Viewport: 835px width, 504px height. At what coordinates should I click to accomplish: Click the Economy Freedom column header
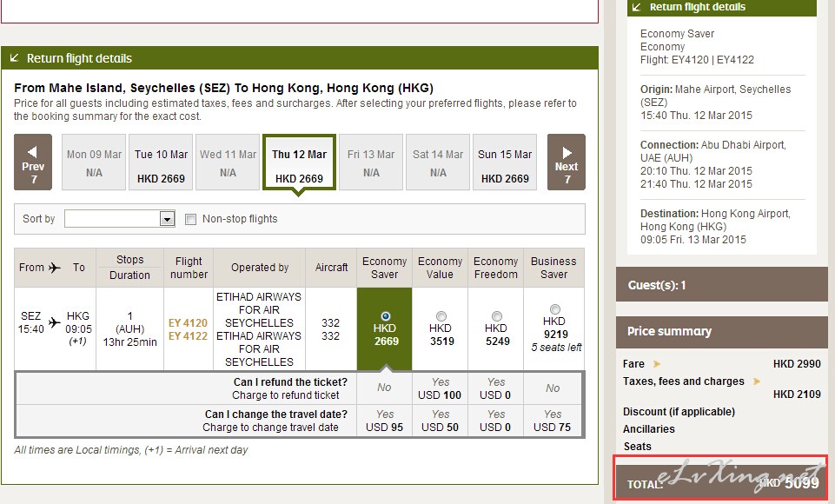(495, 268)
